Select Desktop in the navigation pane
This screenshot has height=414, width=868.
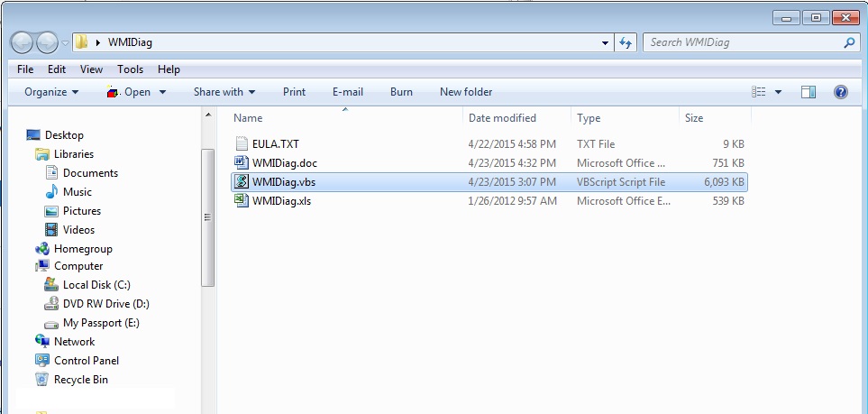click(x=64, y=135)
